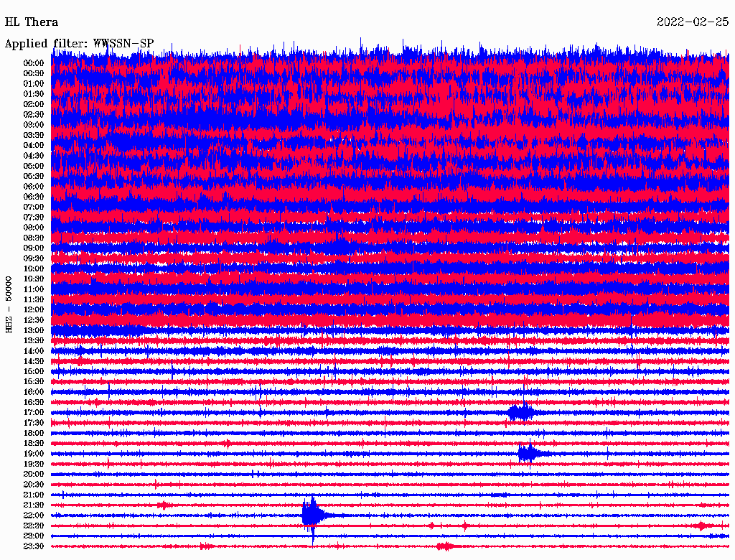Select the 12:00 time label
The image size is (735, 560).
34,309
